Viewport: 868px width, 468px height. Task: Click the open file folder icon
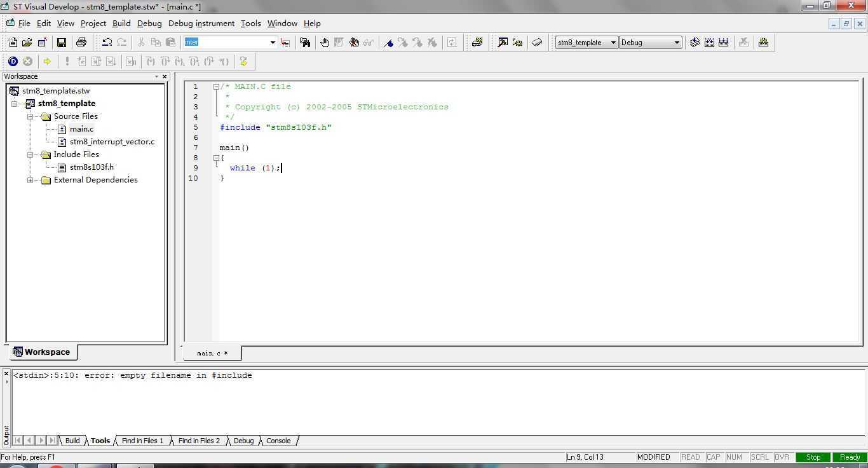pyautogui.click(x=27, y=43)
